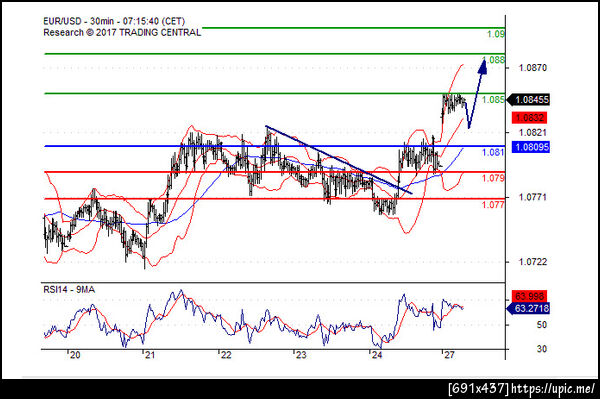
Task: Click the 1.0870 axis value
Action: click(533, 68)
